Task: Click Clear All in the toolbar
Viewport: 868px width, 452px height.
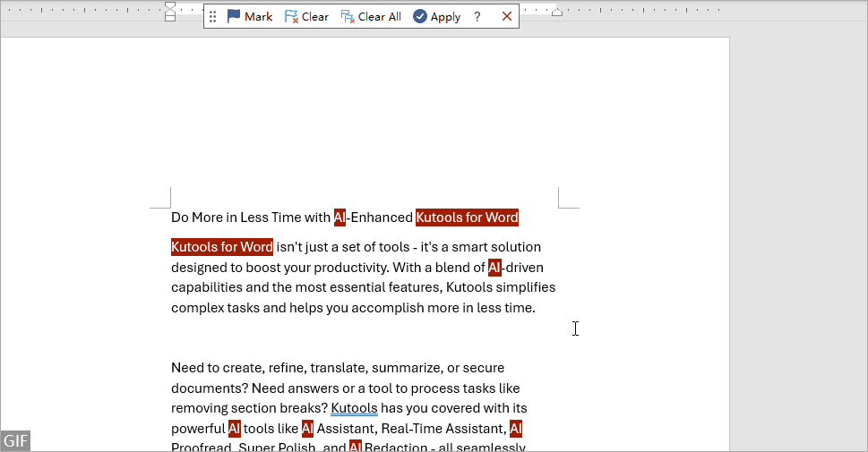Action: coord(371,17)
